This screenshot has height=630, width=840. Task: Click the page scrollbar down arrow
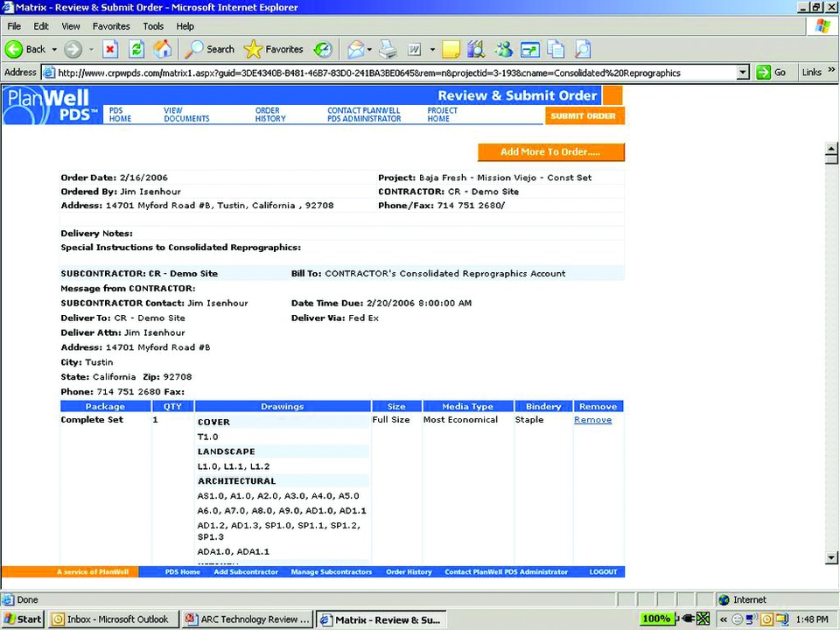tap(831, 557)
